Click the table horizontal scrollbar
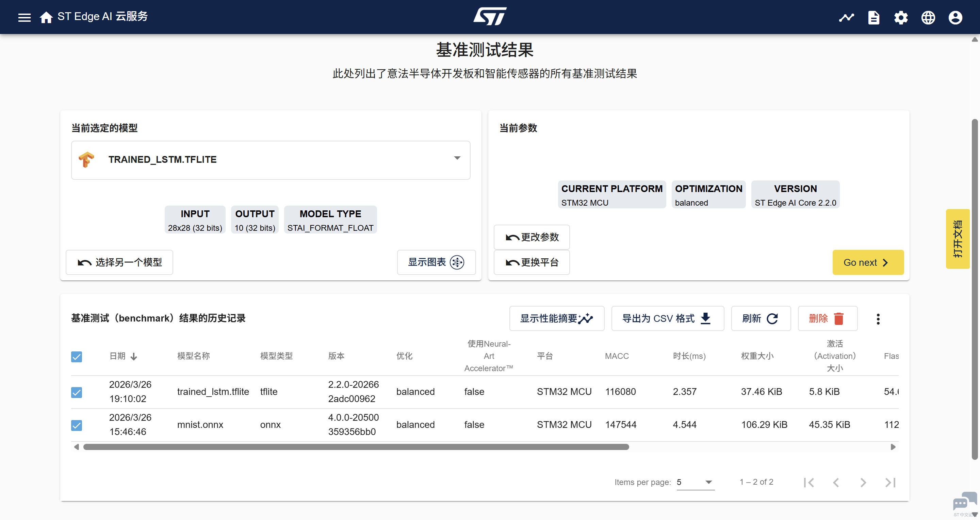 pos(356,447)
